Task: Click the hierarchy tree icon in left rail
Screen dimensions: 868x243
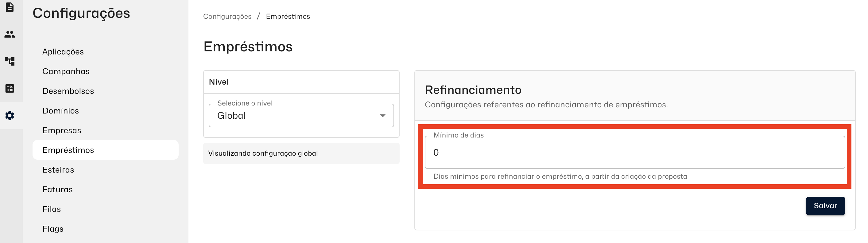Action: (10, 61)
